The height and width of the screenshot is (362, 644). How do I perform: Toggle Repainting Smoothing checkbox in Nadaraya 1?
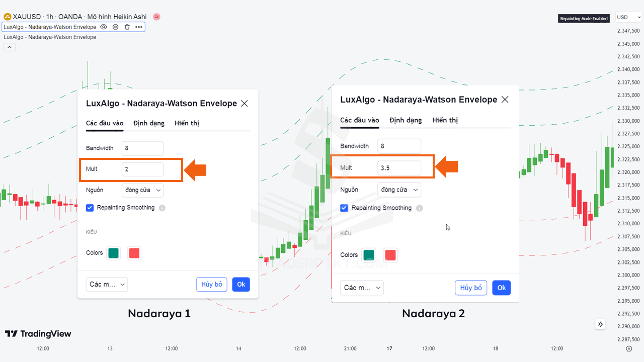tap(90, 208)
